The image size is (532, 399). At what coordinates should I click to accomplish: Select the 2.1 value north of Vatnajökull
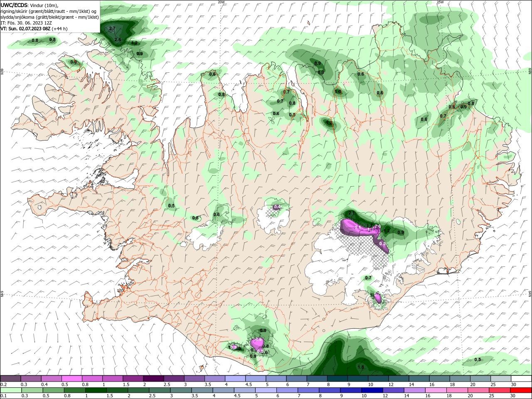[x=351, y=213]
